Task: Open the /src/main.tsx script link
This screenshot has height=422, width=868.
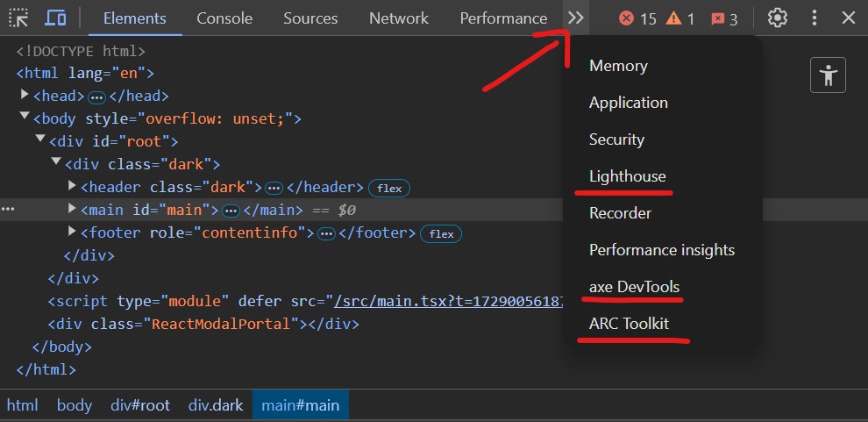Action: click(448, 302)
